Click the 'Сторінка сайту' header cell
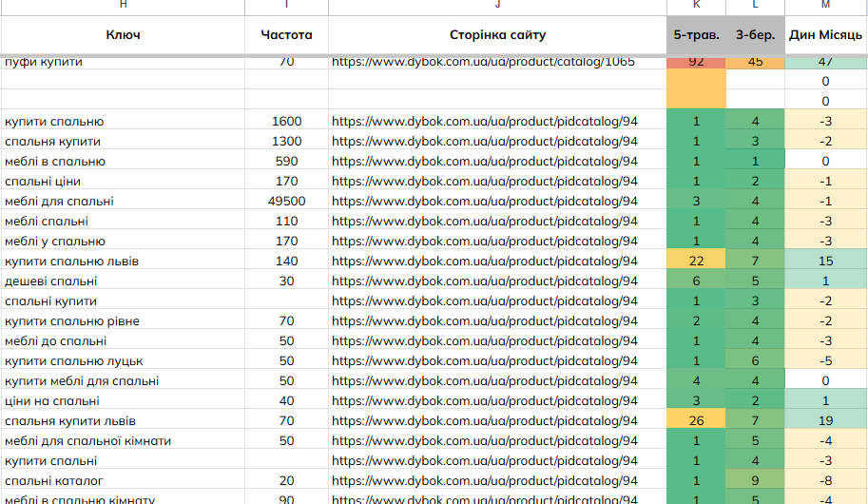The height and width of the screenshot is (504, 868). coord(497,35)
